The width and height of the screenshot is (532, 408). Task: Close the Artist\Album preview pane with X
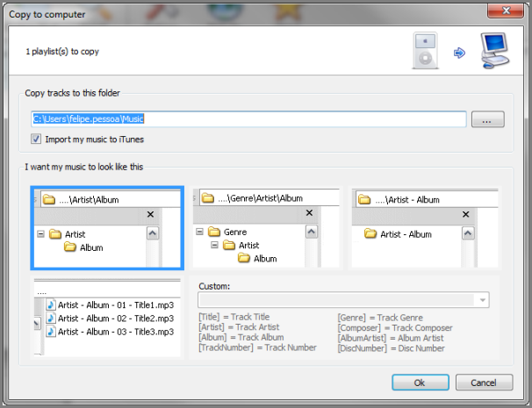pyautogui.click(x=150, y=214)
